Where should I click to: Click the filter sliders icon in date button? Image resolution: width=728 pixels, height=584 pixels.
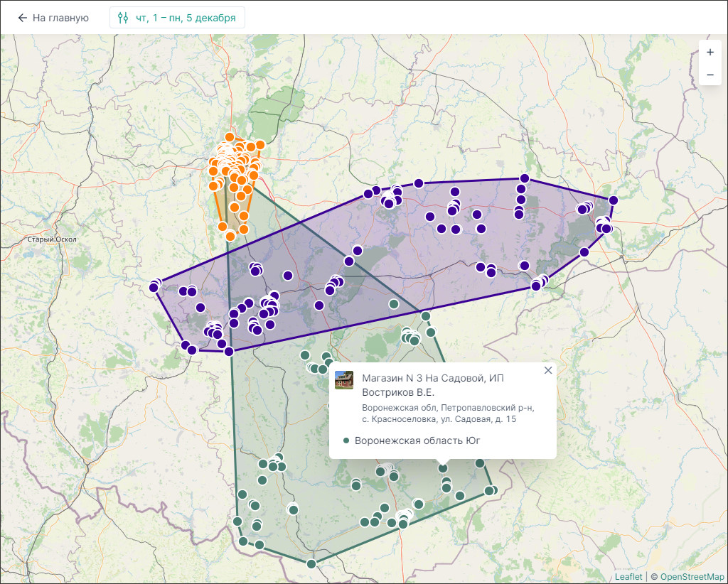pyautogui.click(x=123, y=18)
